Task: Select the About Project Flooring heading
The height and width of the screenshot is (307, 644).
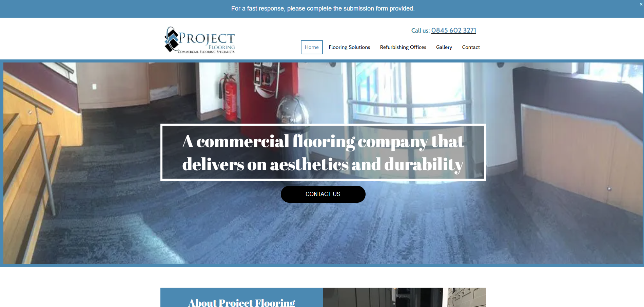Action: click(x=242, y=302)
